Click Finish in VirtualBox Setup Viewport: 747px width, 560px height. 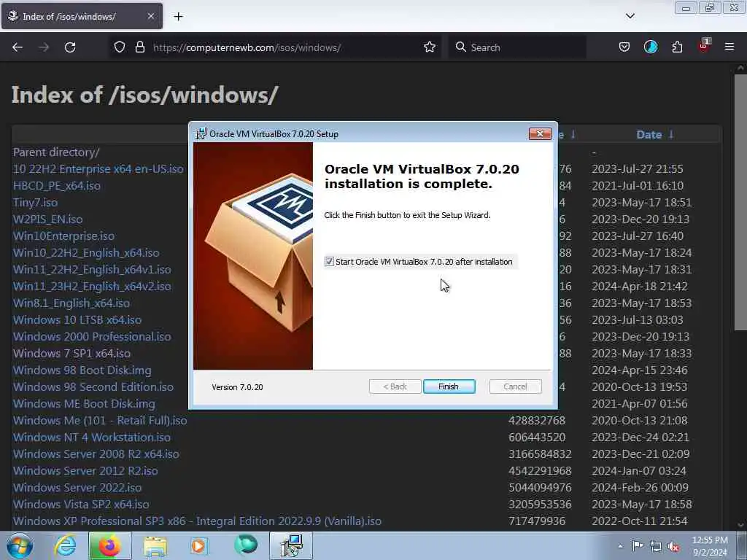pos(449,386)
